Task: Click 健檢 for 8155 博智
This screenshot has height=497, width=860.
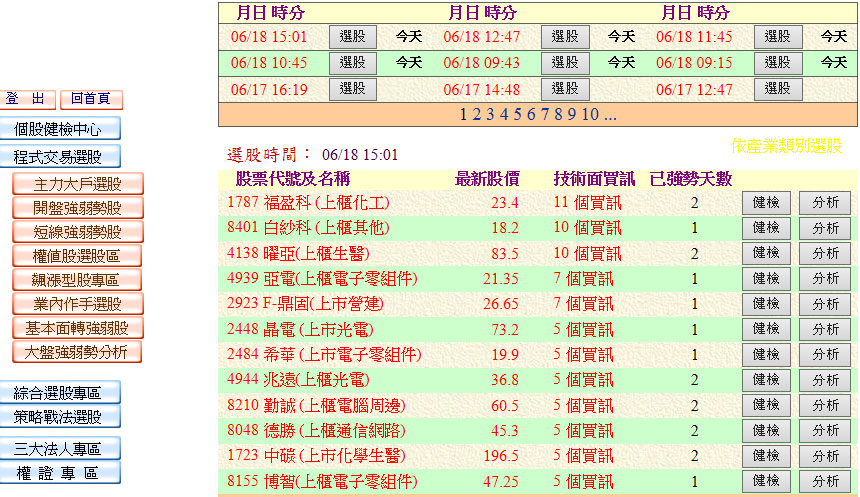Action: tap(766, 481)
